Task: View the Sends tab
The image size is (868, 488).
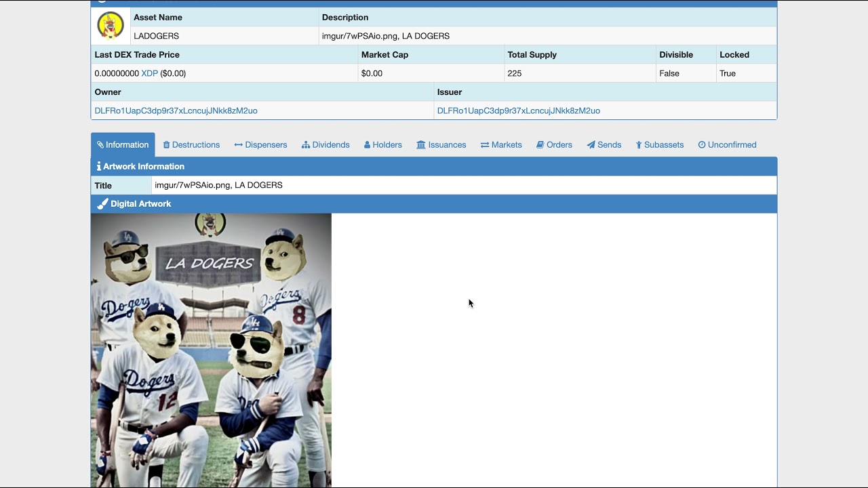Action: 604,144
